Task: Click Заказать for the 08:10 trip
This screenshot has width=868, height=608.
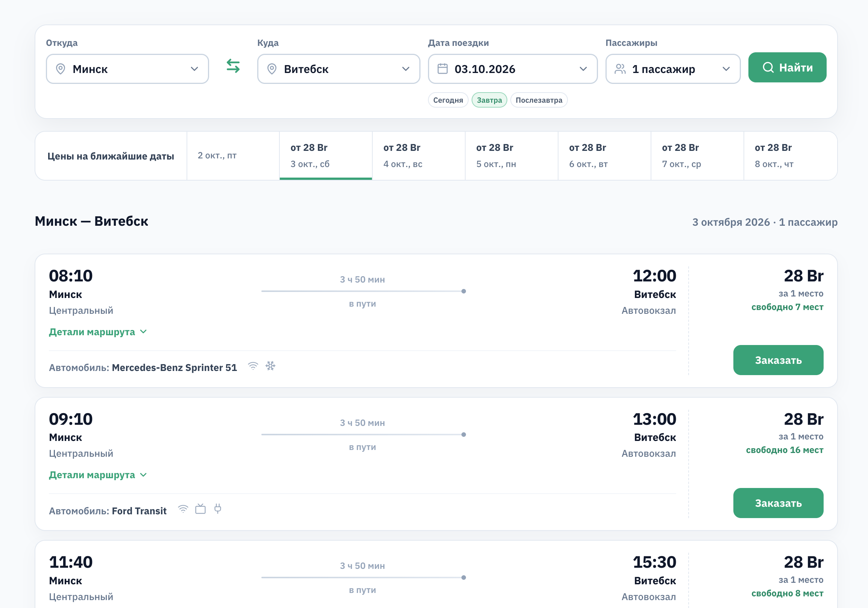Action: tap(778, 360)
